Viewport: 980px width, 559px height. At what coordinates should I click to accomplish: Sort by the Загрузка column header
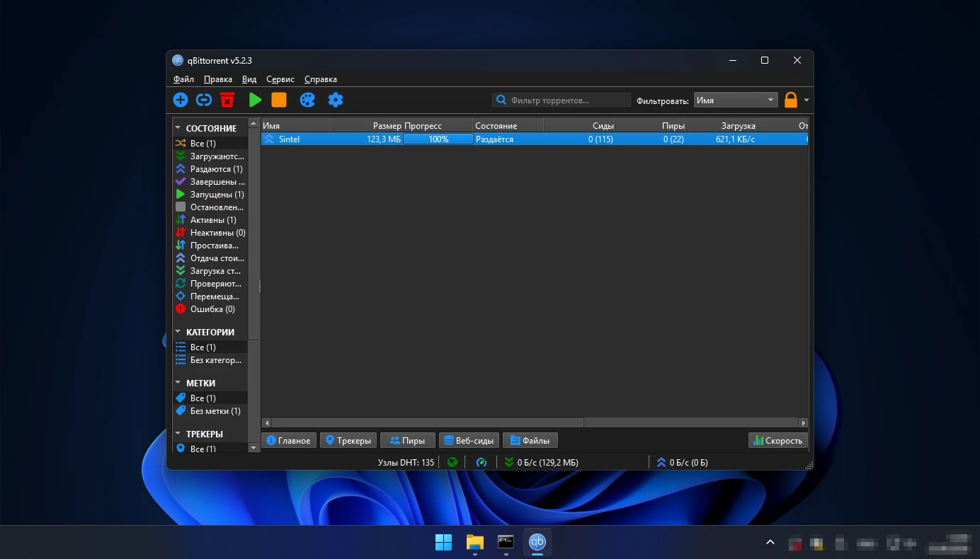(721, 126)
